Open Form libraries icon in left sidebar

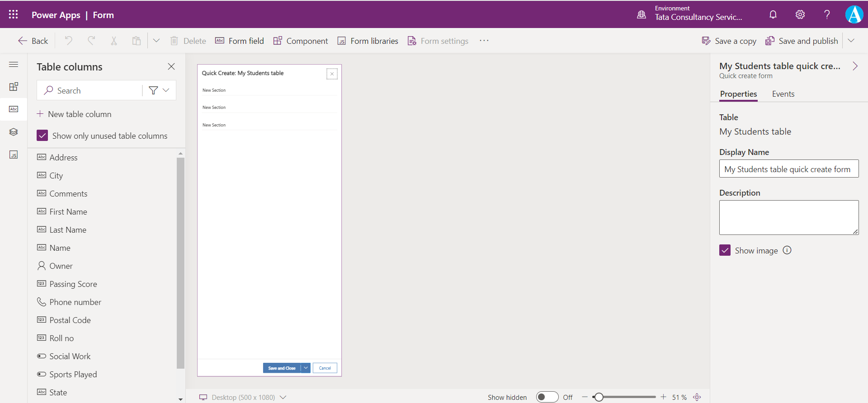pyautogui.click(x=14, y=155)
